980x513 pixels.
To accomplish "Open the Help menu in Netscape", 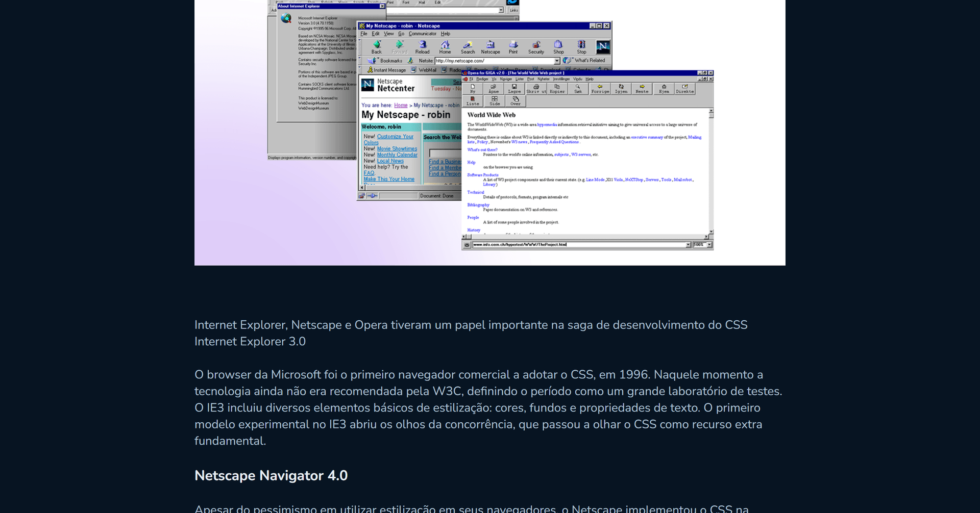I will pyautogui.click(x=446, y=34).
